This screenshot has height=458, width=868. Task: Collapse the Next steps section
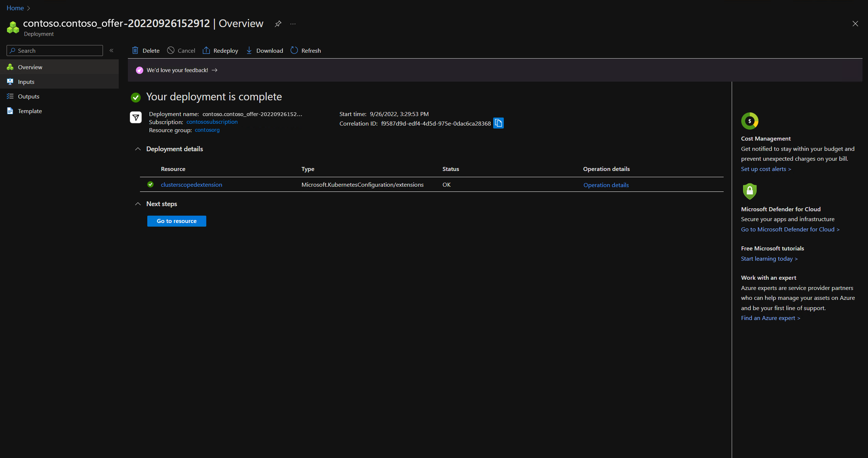[x=138, y=204]
